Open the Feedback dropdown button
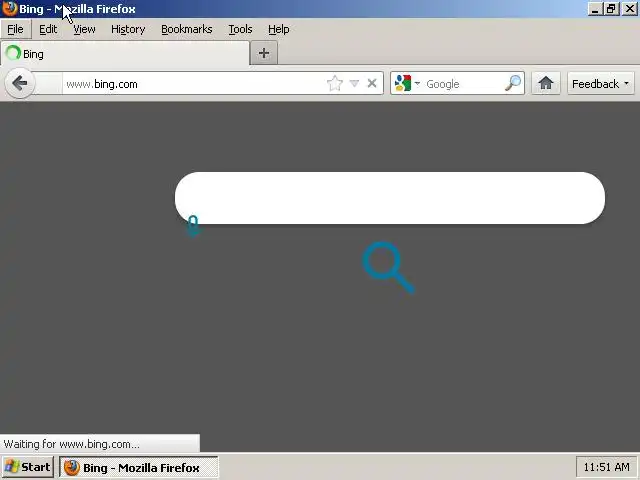Image resolution: width=640 pixels, height=480 pixels. (600, 84)
